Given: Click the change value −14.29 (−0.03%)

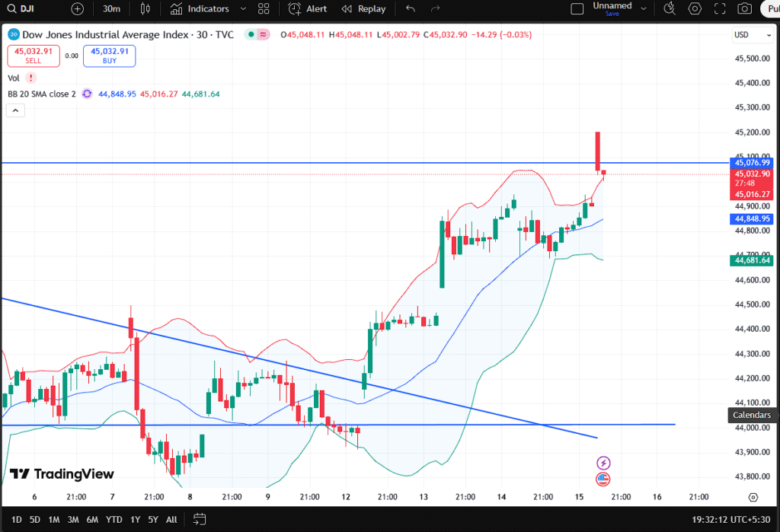Looking at the screenshot, I should [501, 35].
